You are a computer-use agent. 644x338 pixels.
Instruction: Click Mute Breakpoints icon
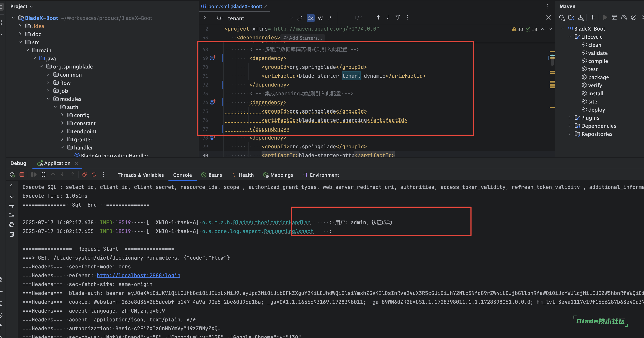click(x=94, y=175)
